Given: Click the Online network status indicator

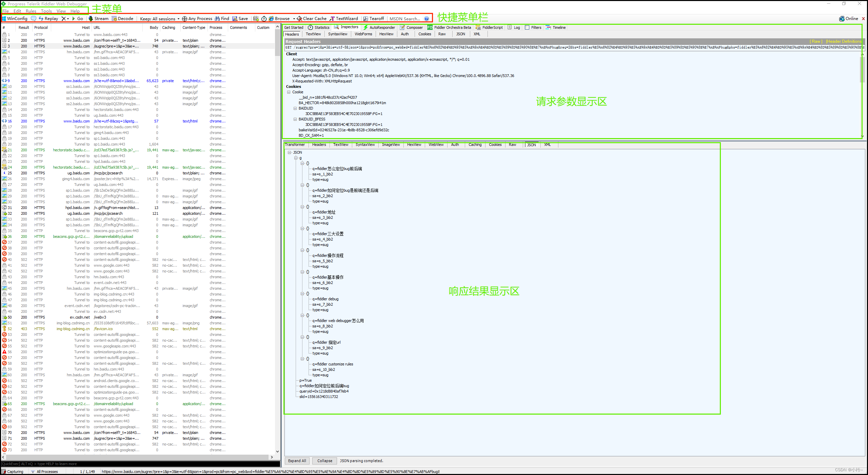Looking at the screenshot, I should click(849, 19).
